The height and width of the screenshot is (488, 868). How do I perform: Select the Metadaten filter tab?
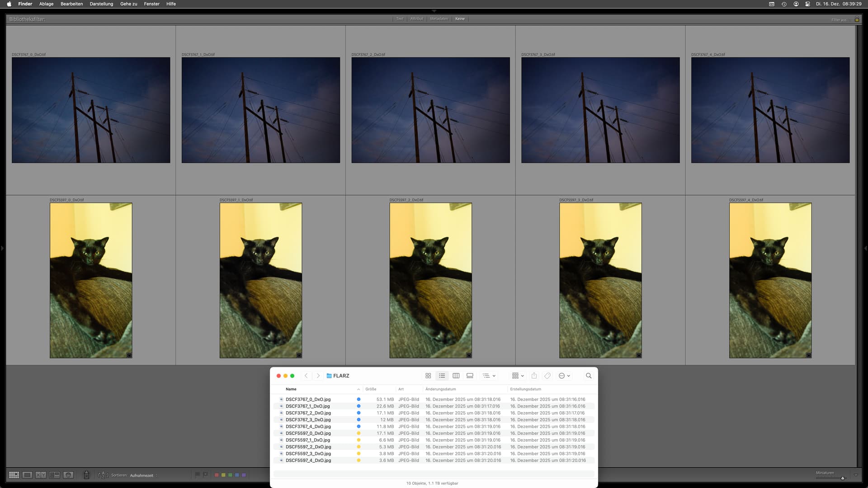(439, 19)
